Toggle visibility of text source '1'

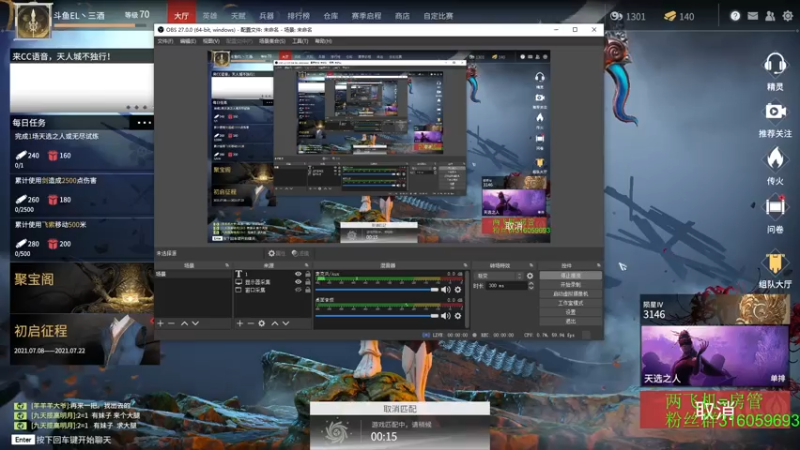pyautogui.click(x=298, y=274)
